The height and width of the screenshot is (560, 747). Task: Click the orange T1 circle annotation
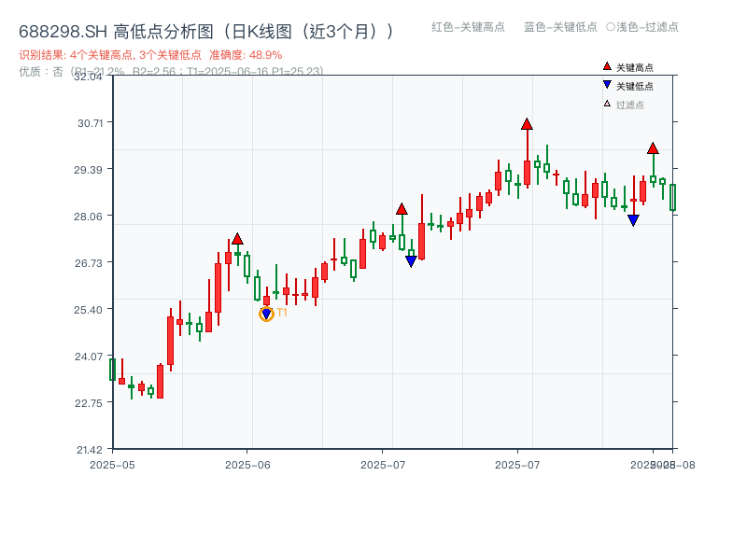pos(265,312)
